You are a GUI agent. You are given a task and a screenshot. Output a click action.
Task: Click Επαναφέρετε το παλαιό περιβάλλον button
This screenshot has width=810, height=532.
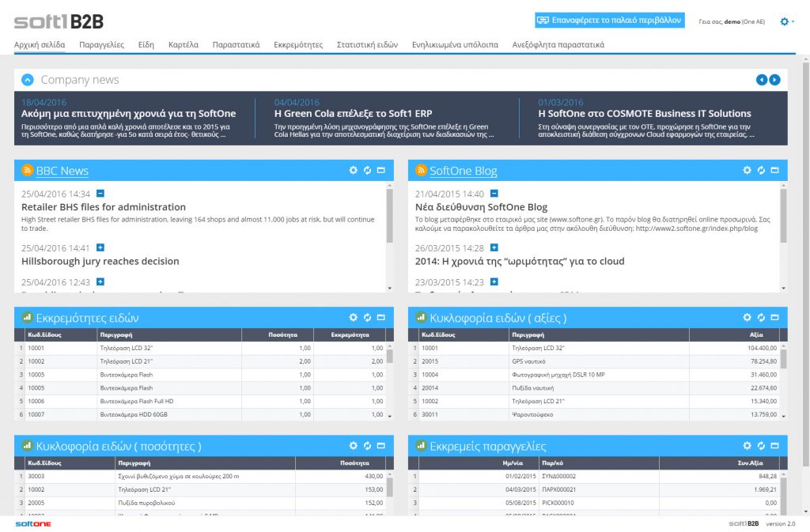click(610, 20)
